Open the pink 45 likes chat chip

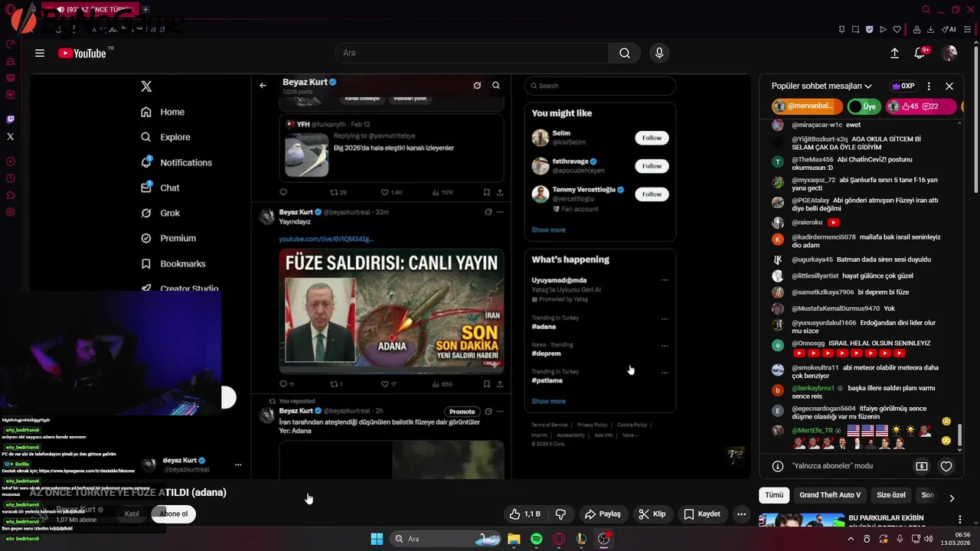pos(921,106)
